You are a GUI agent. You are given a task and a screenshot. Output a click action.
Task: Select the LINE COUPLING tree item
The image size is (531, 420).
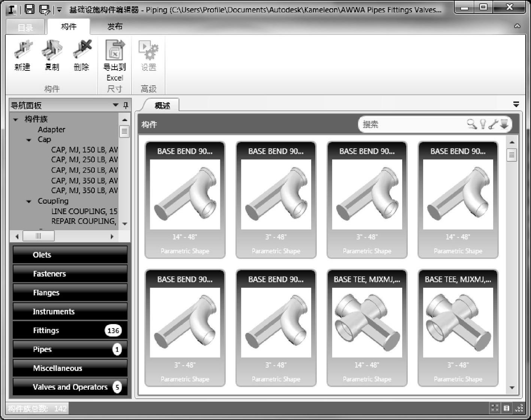pos(84,211)
